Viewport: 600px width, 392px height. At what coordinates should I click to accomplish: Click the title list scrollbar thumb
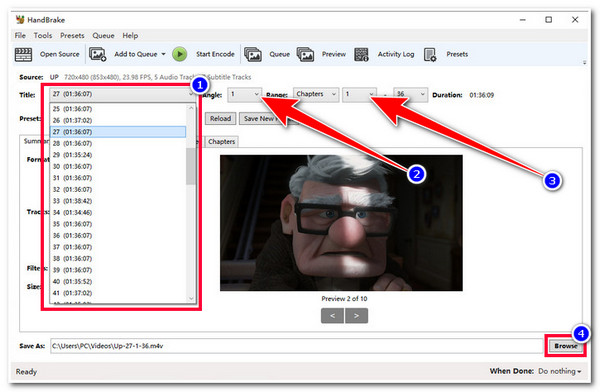[x=191, y=167]
